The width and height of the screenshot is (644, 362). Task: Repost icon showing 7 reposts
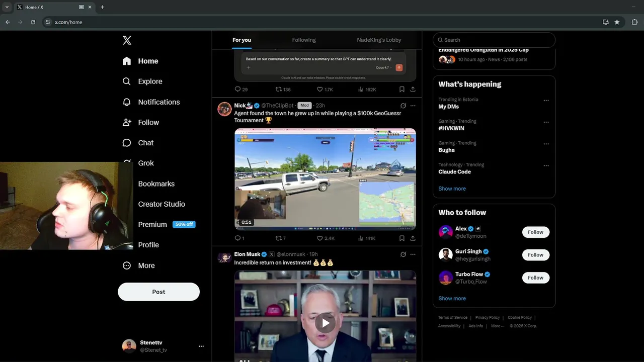279,238
